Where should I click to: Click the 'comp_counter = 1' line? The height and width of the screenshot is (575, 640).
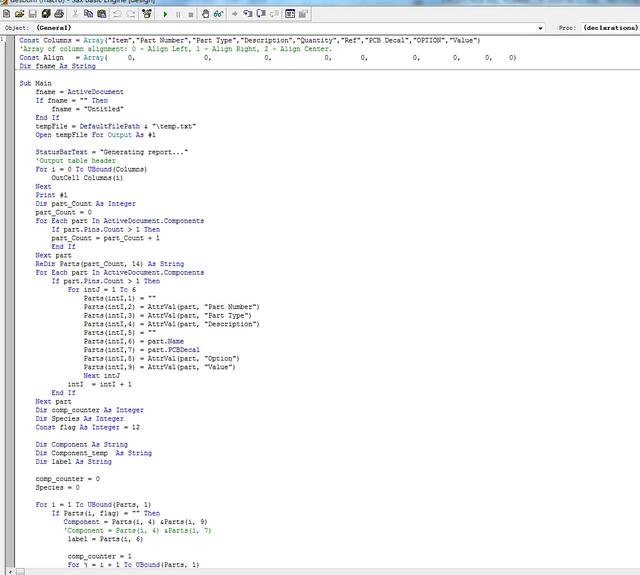pos(100,556)
